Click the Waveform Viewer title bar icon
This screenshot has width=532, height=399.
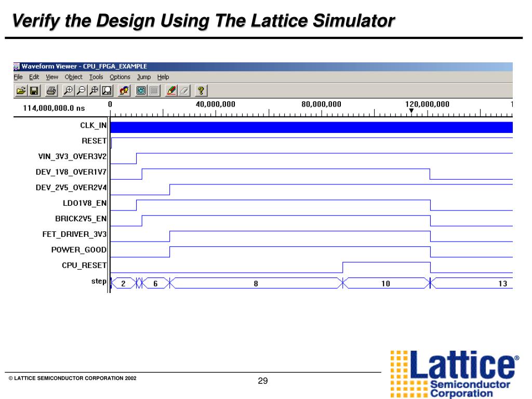click(x=17, y=66)
